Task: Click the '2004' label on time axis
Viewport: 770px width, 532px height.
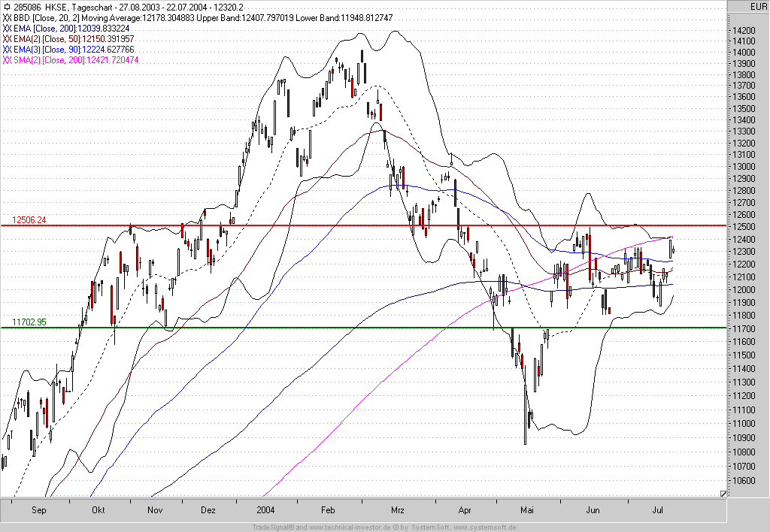Action: tap(265, 510)
